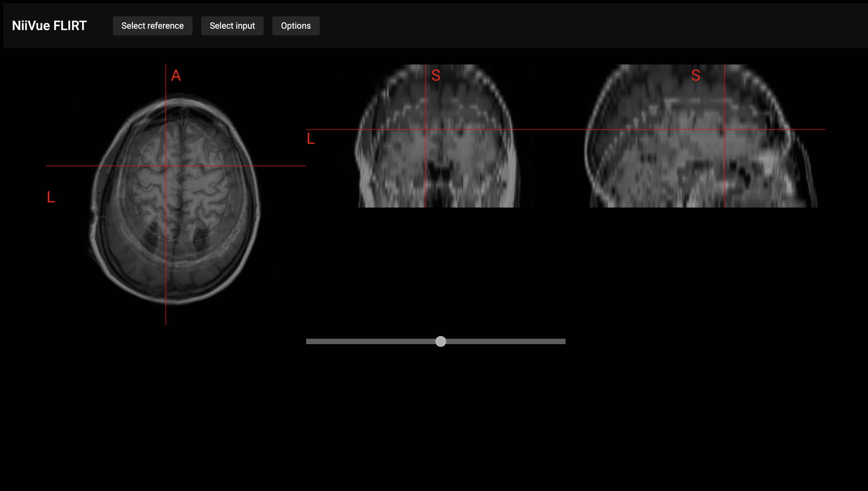This screenshot has height=491, width=868.
Task: Click the crosshair center in axial view
Action: point(165,166)
